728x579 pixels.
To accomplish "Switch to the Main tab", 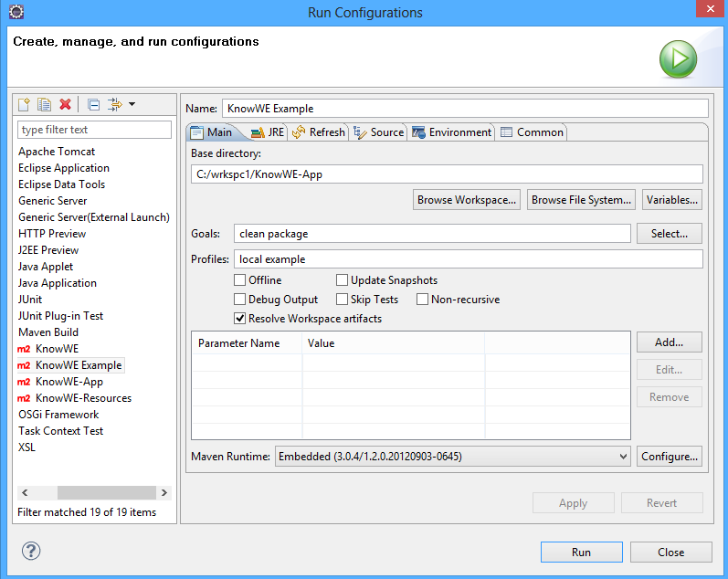I will (x=212, y=132).
